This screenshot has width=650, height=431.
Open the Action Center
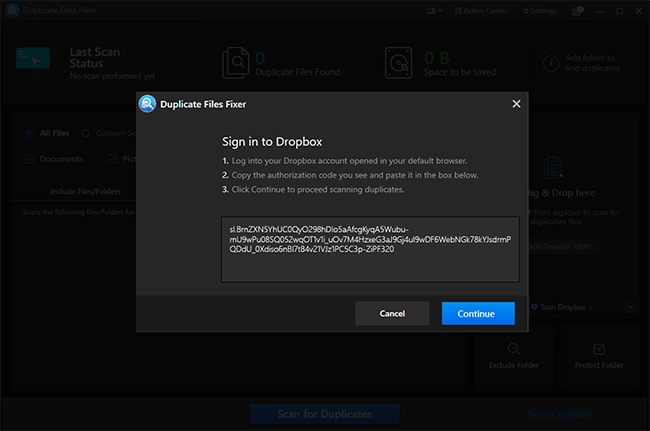click(481, 11)
